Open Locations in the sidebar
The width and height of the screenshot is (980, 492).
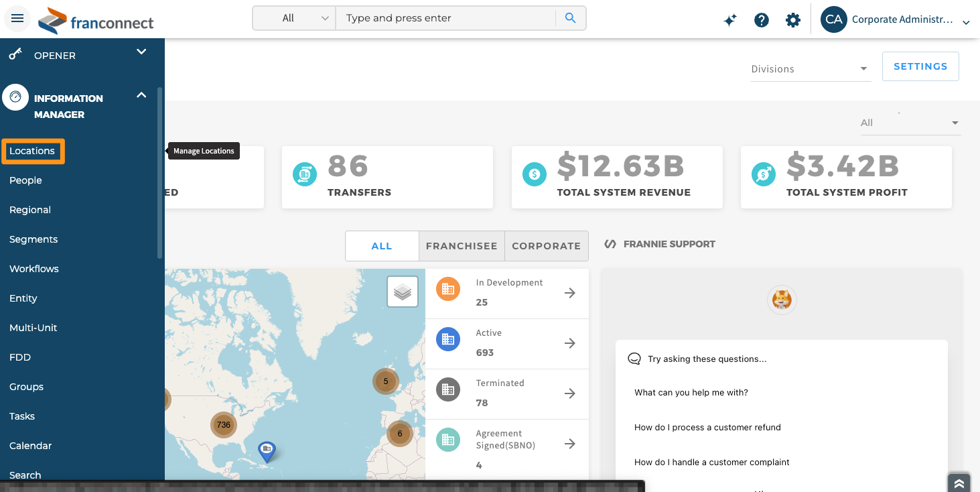point(32,151)
